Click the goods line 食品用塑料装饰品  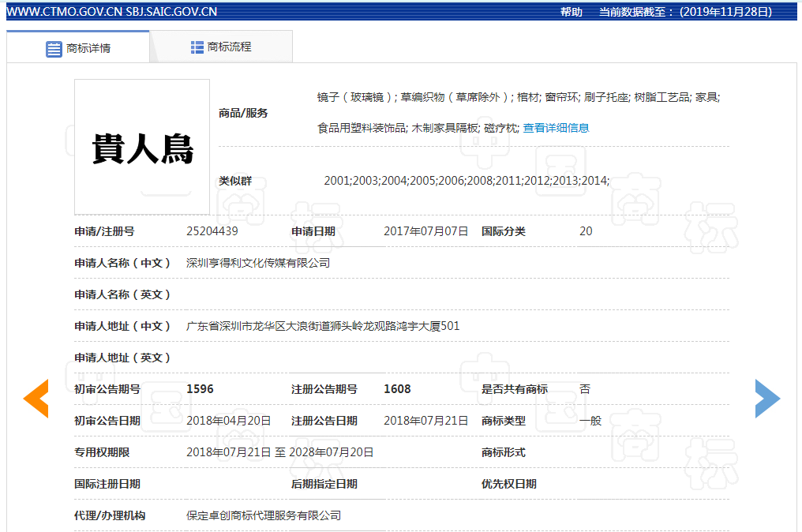(x=361, y=128)
